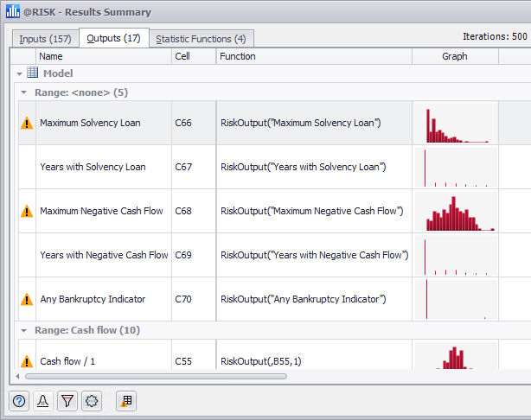Open the Maximum Negative Cash Flow graph thumbnail
Screen dimensions: 531x420
click(x=455, y=212)
